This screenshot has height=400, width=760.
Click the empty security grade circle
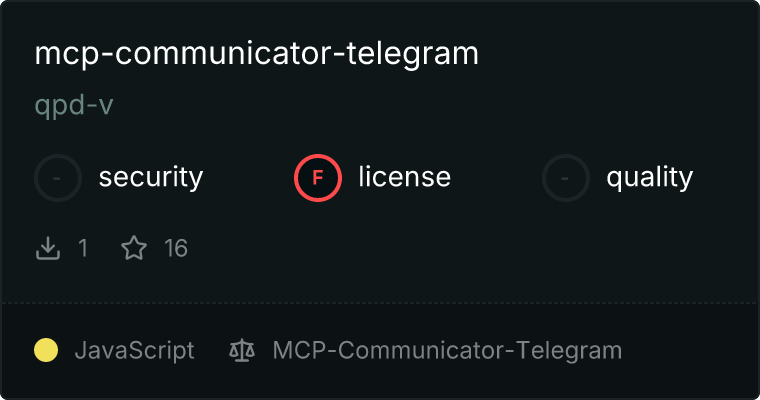tap(58, 178)
